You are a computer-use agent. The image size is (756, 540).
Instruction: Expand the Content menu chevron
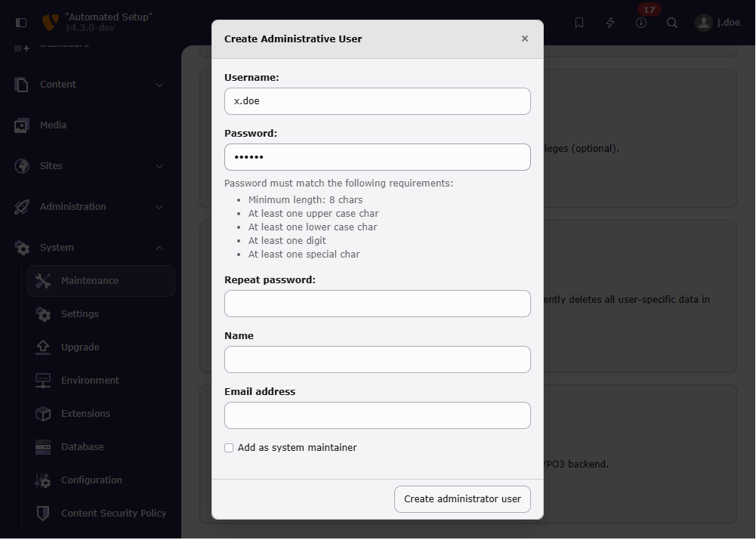[159, 85]
